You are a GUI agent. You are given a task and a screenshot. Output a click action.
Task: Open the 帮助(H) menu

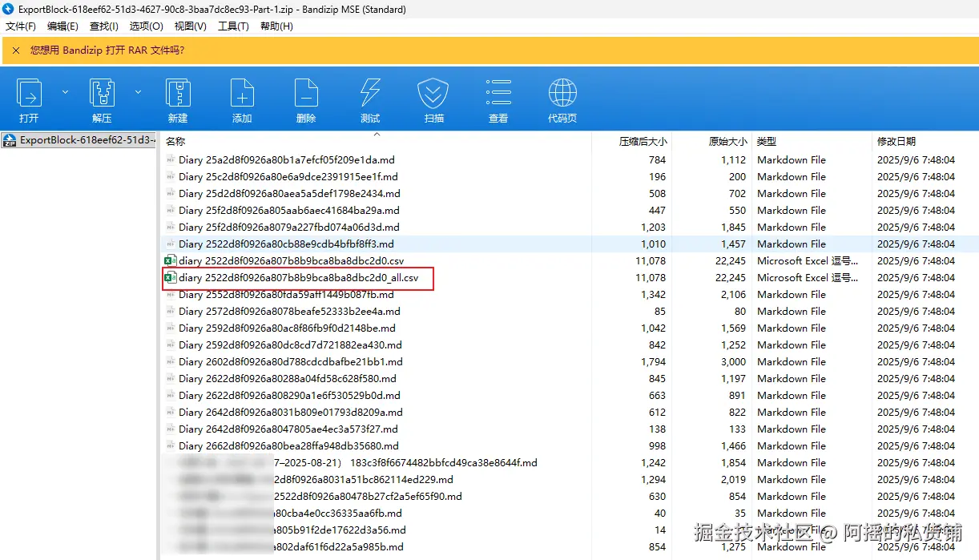[x=276, y=26]
